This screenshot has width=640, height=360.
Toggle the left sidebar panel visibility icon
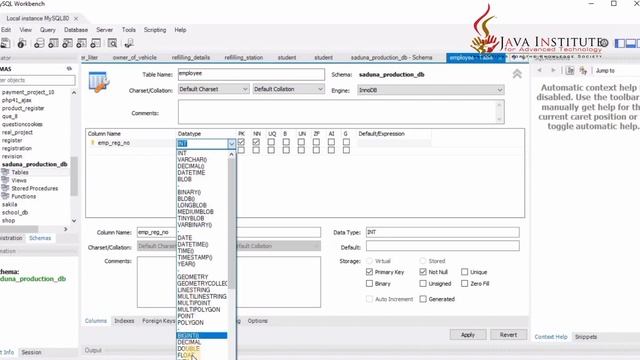click(620, 43)
